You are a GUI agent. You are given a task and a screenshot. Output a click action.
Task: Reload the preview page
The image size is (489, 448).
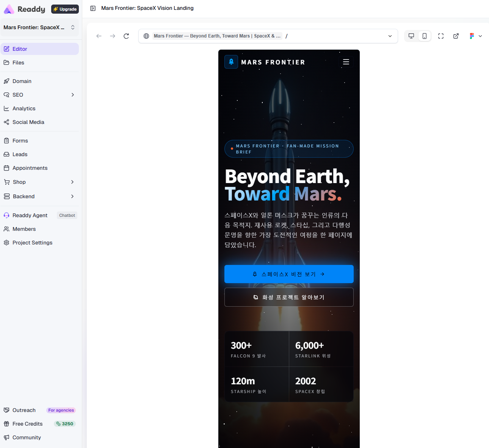click(x=126, y=36)
